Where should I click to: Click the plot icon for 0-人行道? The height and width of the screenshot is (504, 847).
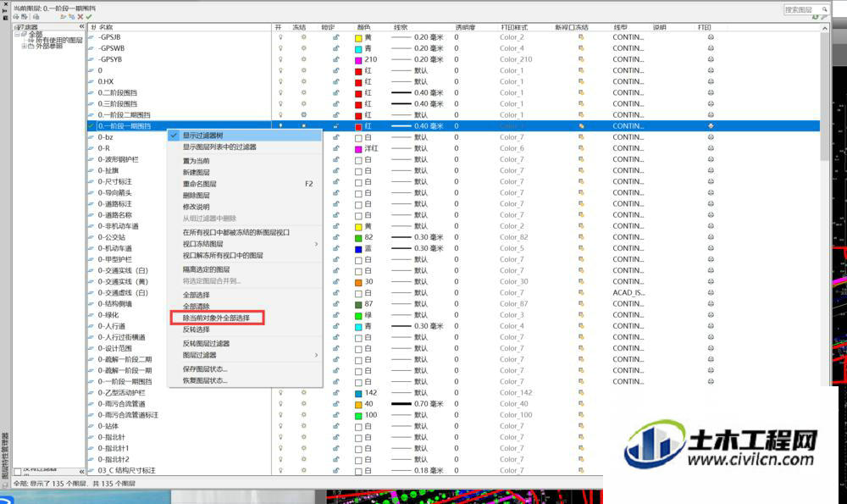click(711, 326)
